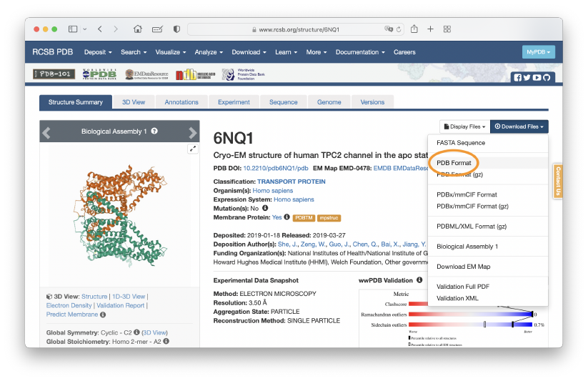Collapse the Download Files dropdown

(x=519, y=127)
